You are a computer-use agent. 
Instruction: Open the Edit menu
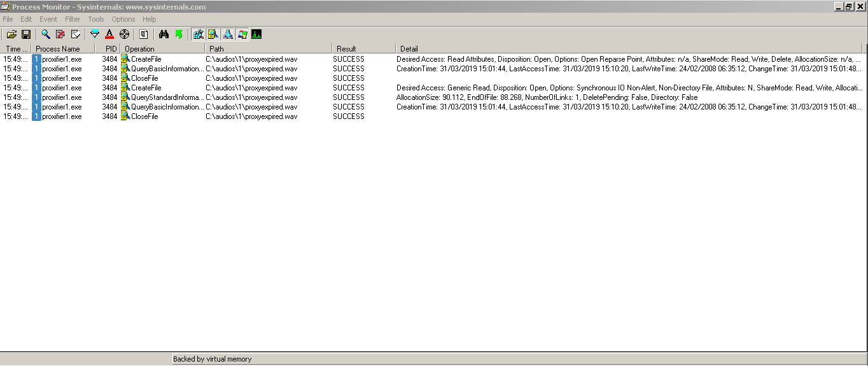(26, 19)
